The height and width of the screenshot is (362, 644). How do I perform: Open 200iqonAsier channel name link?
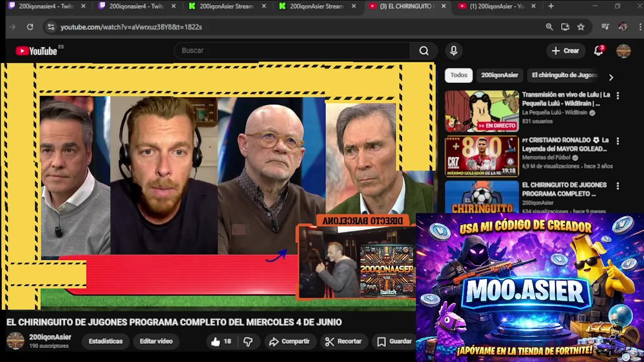50,337
